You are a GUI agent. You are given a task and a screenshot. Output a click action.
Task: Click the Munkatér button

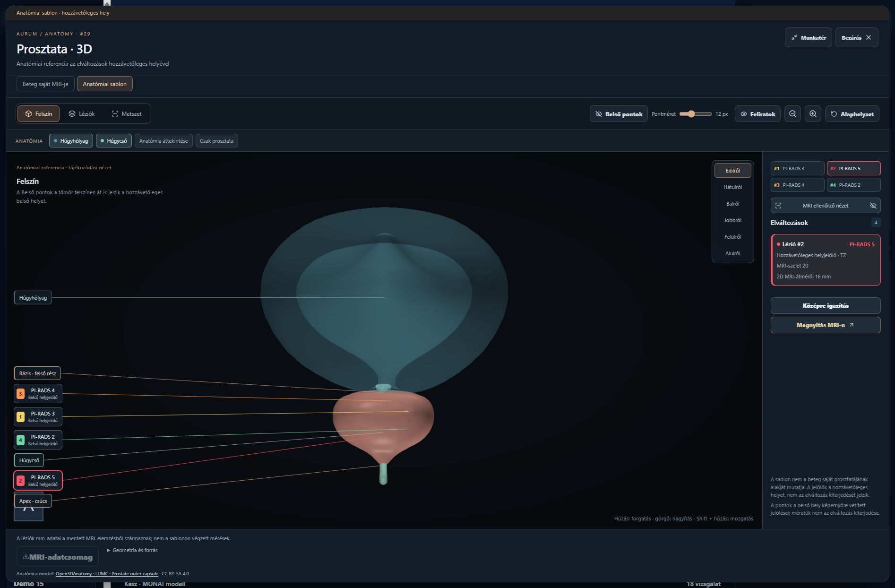[808, 38]
